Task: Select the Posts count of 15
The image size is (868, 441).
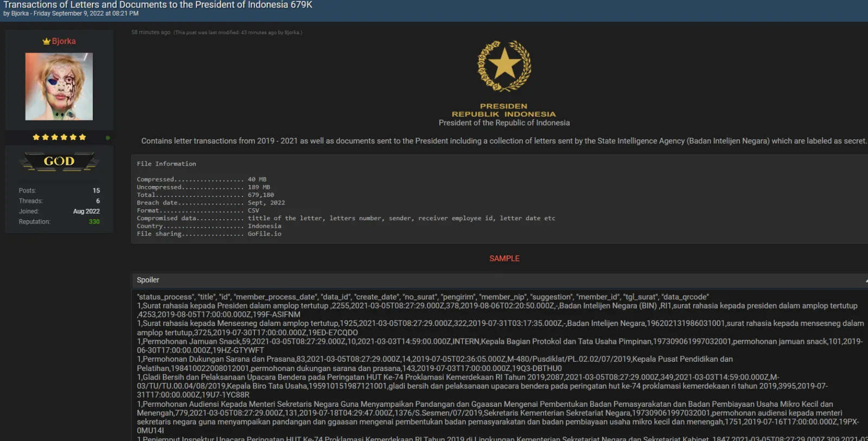Action: coord(96,191)
